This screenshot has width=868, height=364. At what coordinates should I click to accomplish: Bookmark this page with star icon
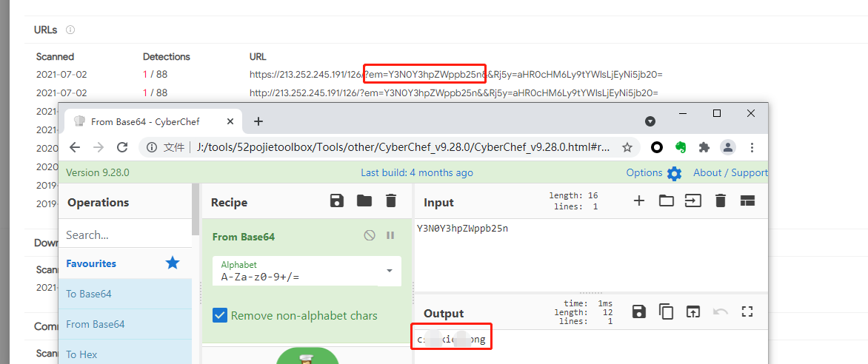pyautogui.click(x=627, y=147)
